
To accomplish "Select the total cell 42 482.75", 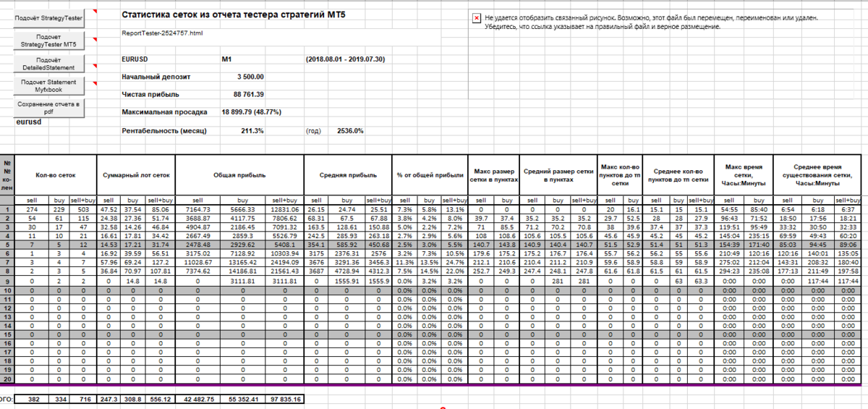I will (197, 398).
